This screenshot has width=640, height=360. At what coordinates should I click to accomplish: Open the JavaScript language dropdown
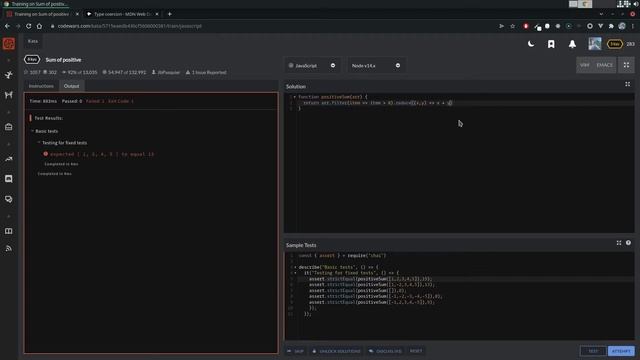[x=312, y=65]
